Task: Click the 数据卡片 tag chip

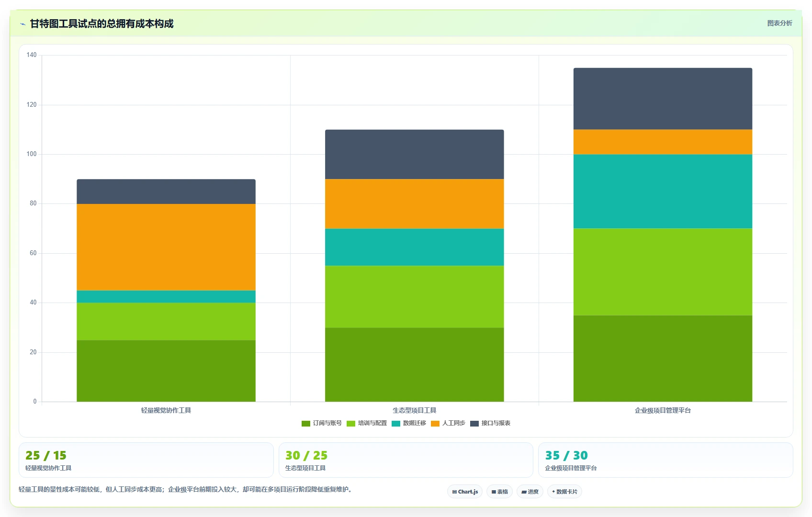Action: point(564,492)
